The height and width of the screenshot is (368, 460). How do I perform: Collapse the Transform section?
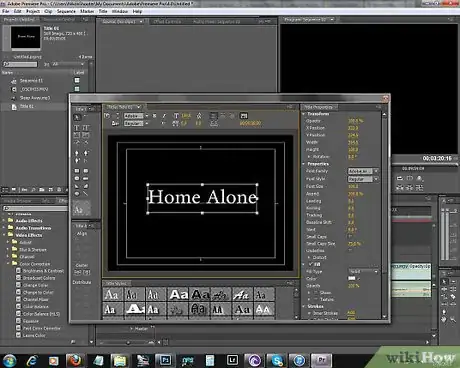coord(304,114)
